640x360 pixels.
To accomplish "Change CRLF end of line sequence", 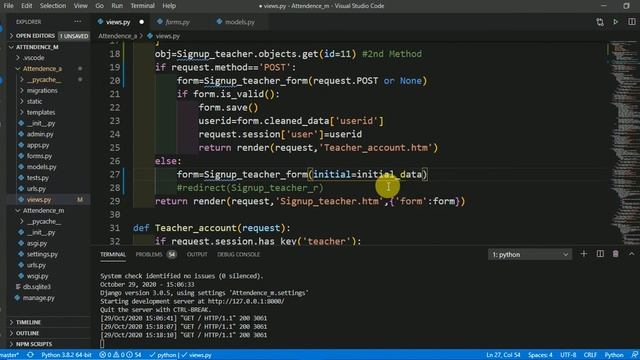I will tap(590, 355).
